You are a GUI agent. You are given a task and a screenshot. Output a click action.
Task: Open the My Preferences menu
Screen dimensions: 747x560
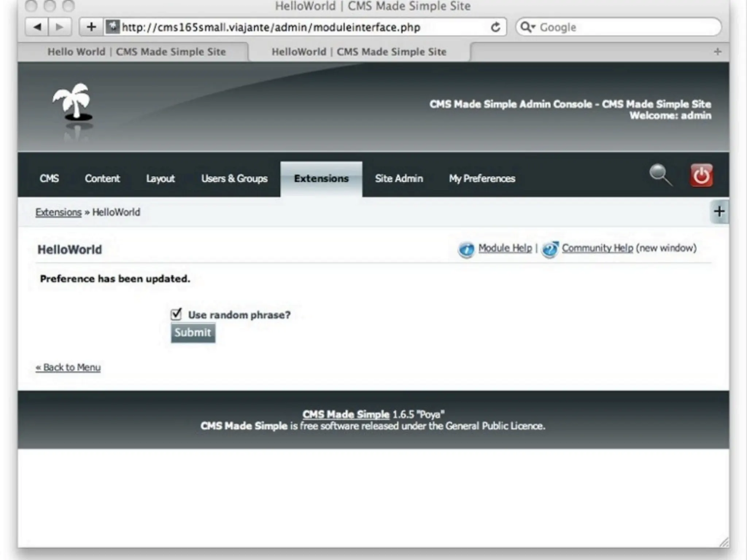[x=482, y=179]
